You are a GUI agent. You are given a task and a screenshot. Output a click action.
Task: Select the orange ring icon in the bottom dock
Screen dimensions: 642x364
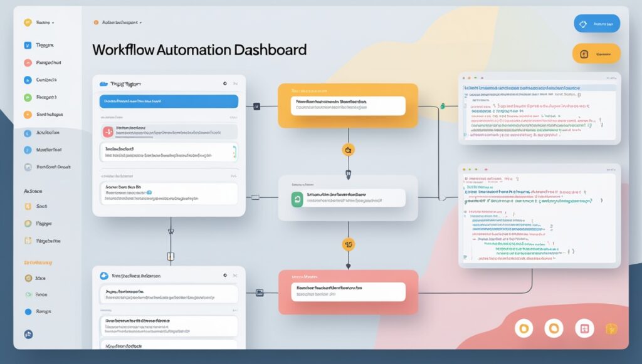(x=554, y=328)
